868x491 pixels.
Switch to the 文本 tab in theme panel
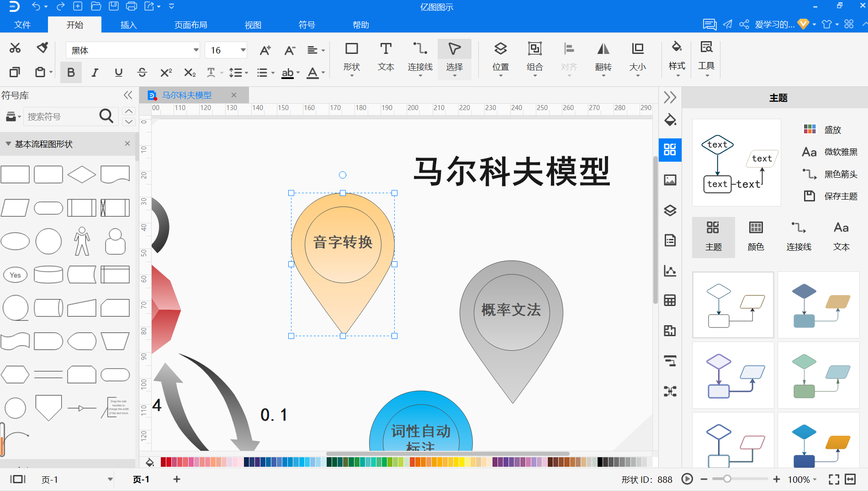coord(841,237)
